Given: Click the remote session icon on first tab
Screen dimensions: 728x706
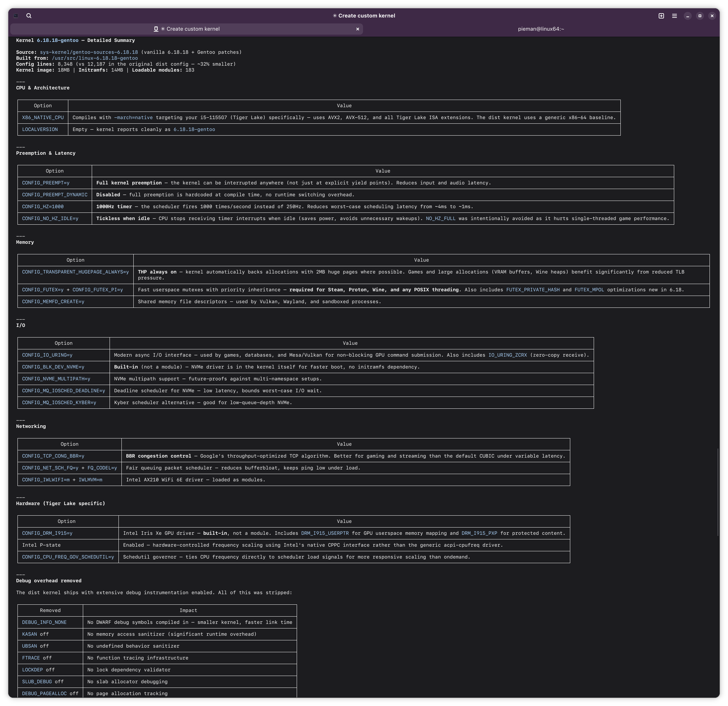Looking at the screenshot, I should [156, 29].
